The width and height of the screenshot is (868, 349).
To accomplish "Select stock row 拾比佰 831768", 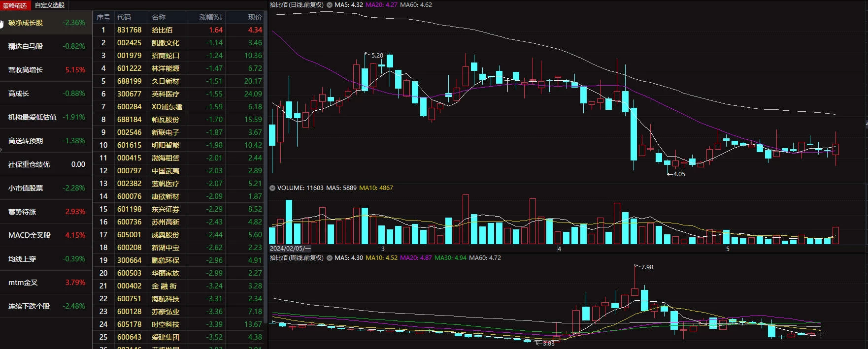I will (179, 30).
